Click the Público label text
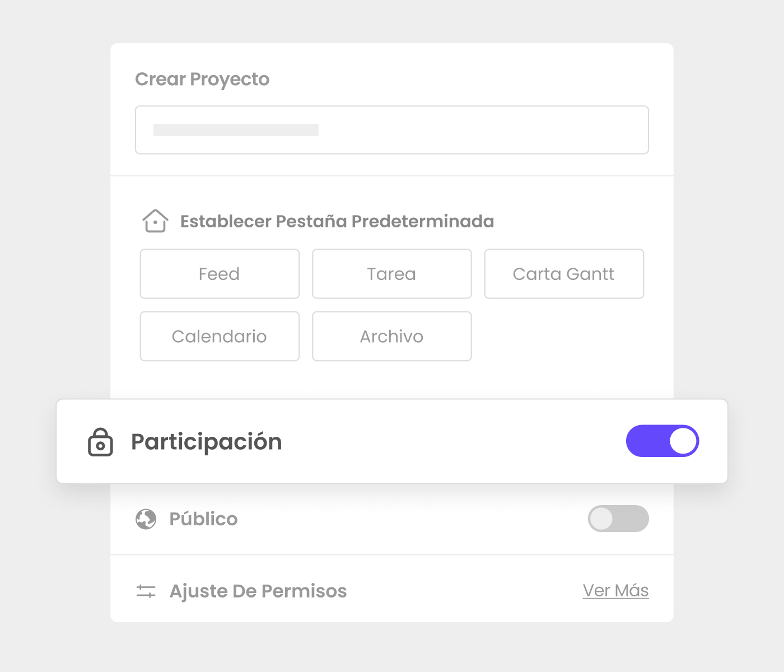 pos(203,519)
